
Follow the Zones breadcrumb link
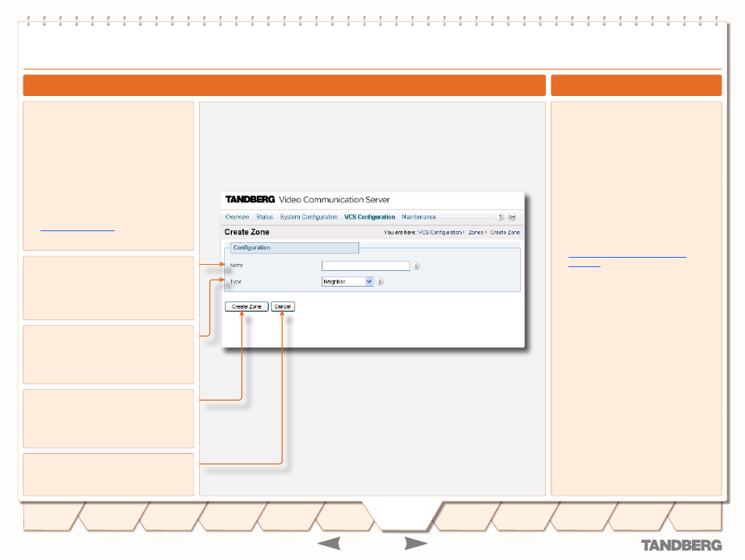coord(476,233)
